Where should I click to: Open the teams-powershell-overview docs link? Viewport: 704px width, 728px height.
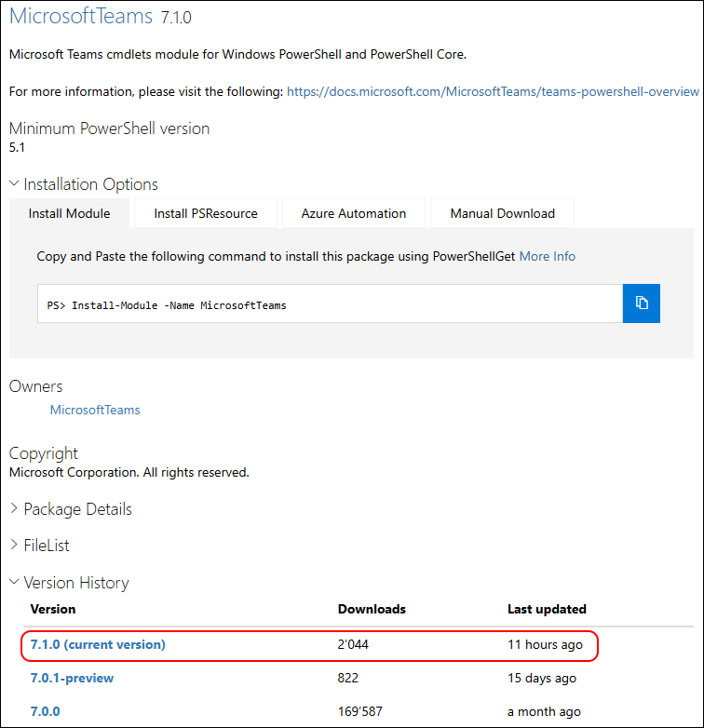[x=493, y=91]
